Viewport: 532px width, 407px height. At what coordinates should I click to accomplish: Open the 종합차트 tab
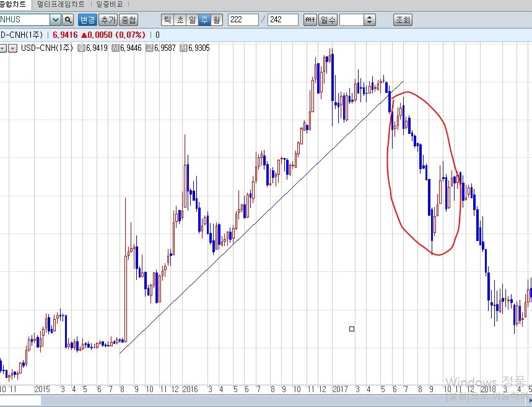pos(14,4)
